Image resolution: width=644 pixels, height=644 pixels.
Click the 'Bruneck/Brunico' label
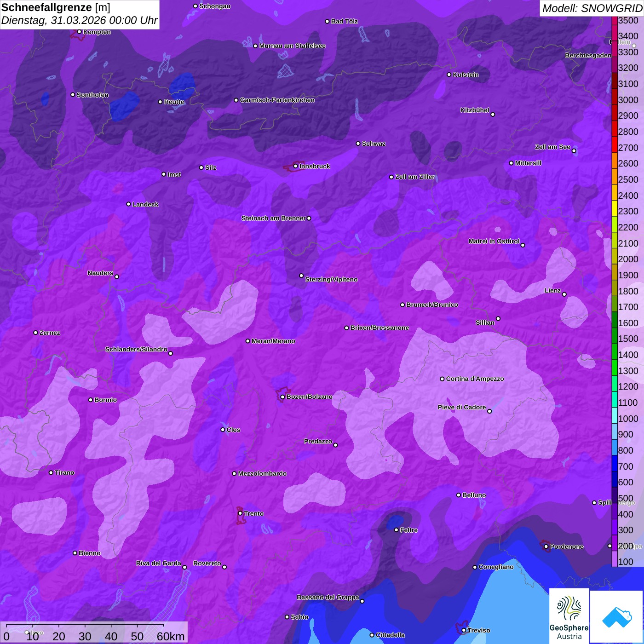[x=432, y=305]
